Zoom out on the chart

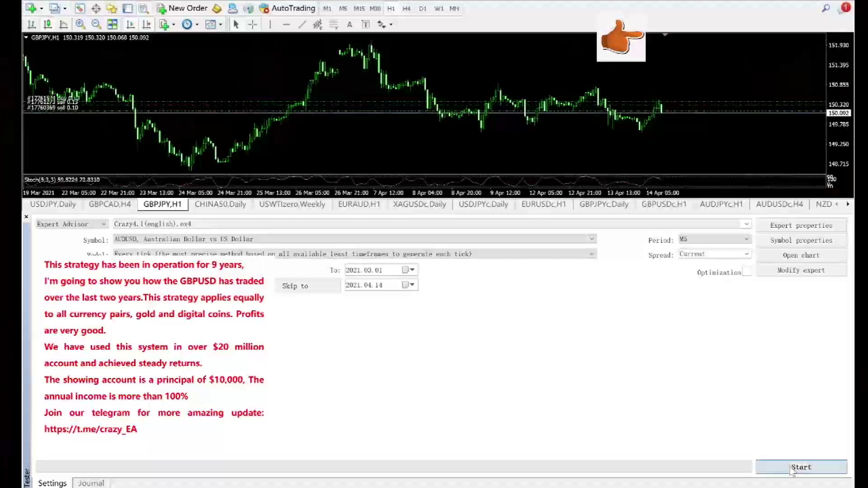coord(96,24)
